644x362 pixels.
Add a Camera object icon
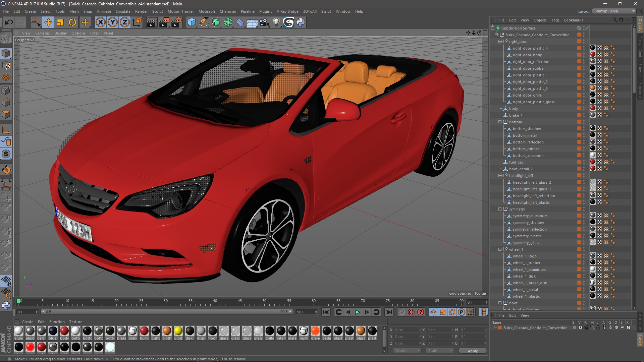(264, 22)
